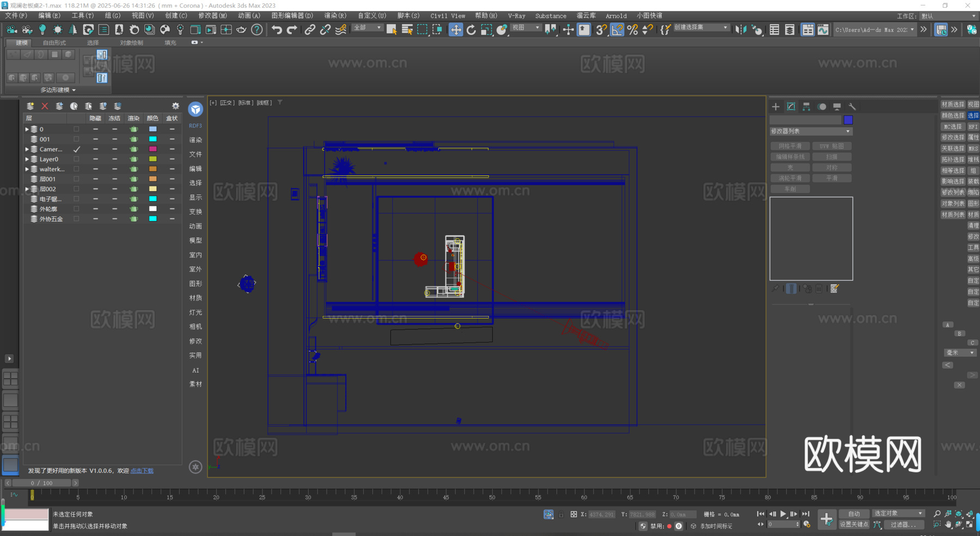Click Create New Layer icon in layer panel
The width and height of the screenshot is (980, 536).
click(x=30, y=106)
